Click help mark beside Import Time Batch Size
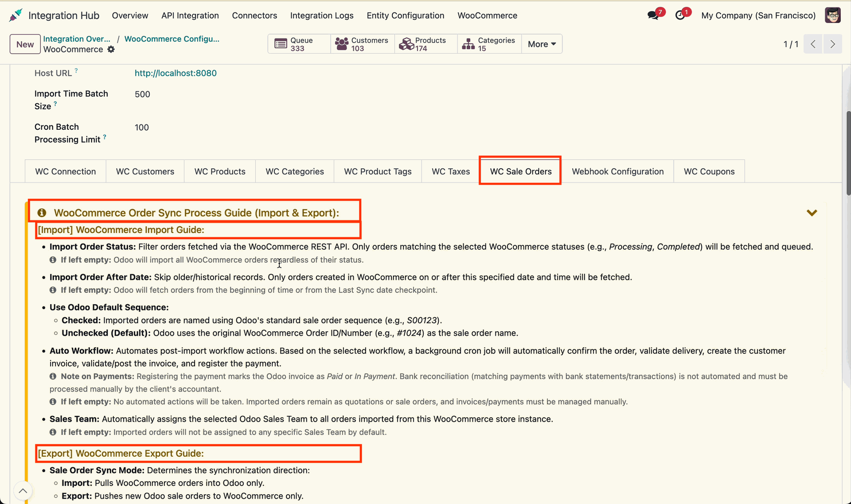This screenshot has width=851, height=504. [x=55, y=104]
